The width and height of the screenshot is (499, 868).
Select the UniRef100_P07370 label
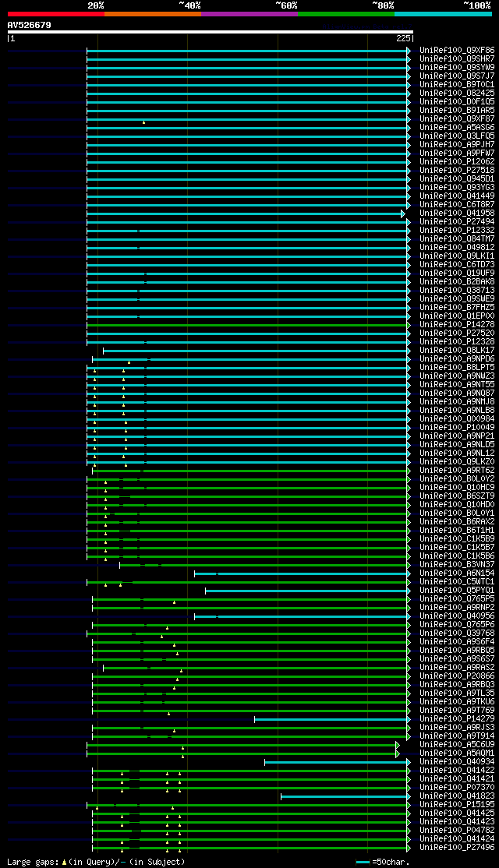pyautogui.click(x=457, y=789)
